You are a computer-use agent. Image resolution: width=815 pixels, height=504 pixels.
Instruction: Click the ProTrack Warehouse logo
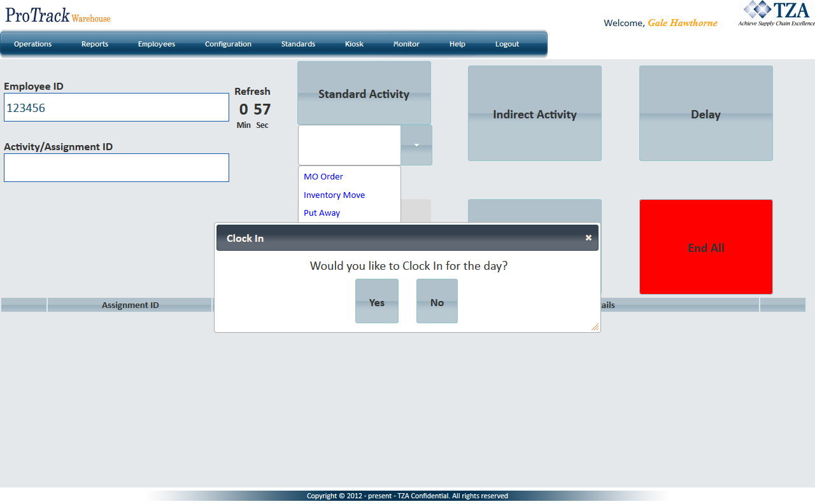[x=58, y=15]
